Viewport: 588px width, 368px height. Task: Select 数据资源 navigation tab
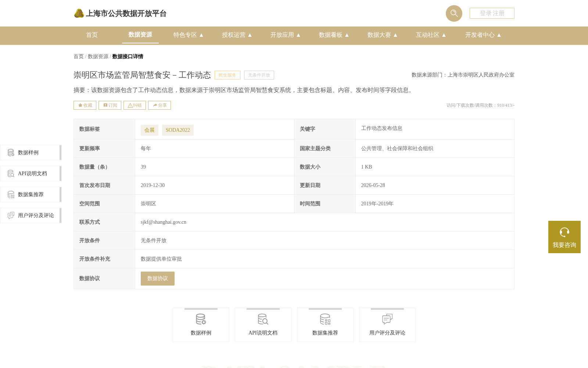140,35
